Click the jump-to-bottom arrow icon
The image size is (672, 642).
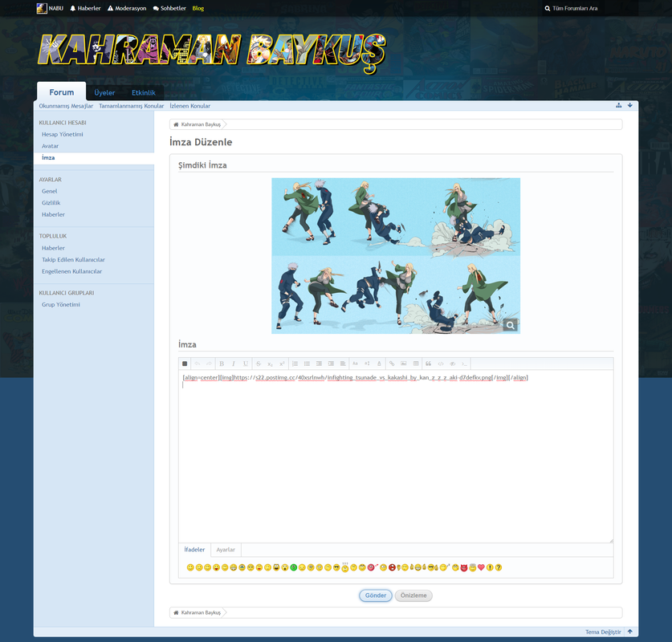pyautogui.click(x=630, y=105)
